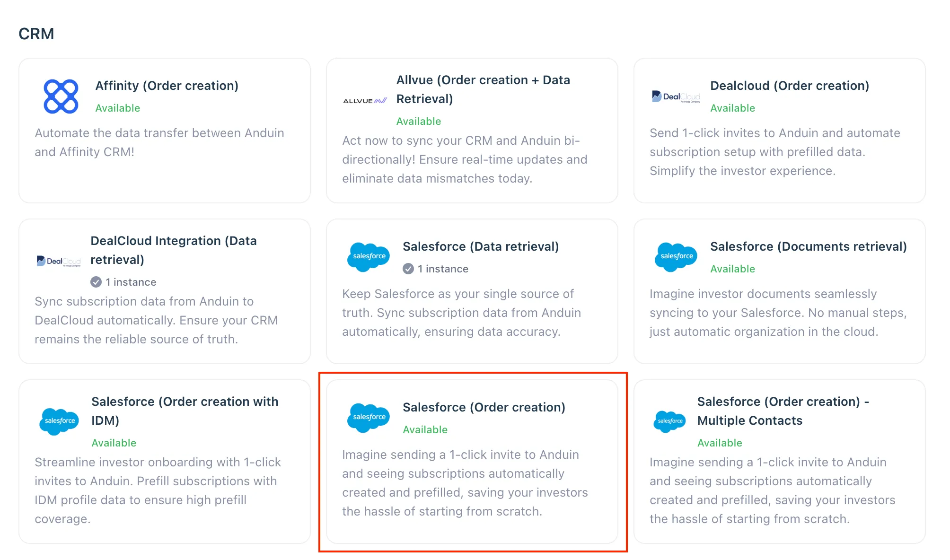Click description 'Keep Salesforce as your single source'
Image resolution: width=950 pixels, height=560 pixels.
[x=462, y=313]
